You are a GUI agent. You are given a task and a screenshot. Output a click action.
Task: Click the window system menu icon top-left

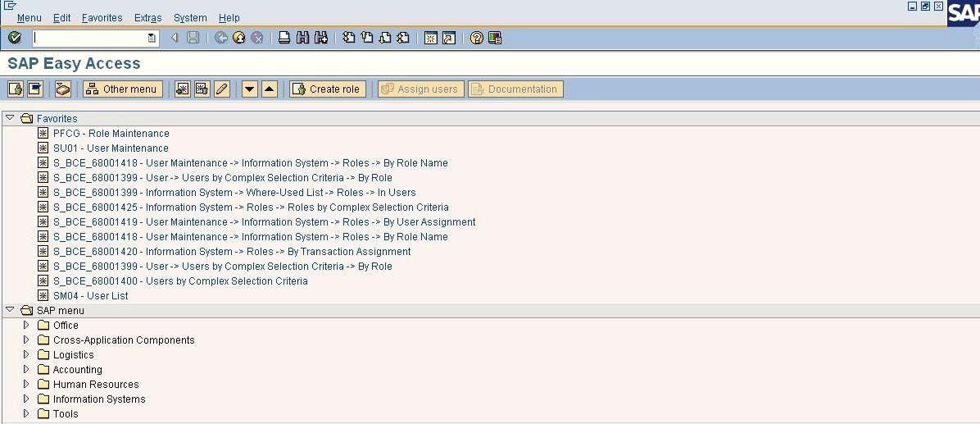[x=9, y=6]
